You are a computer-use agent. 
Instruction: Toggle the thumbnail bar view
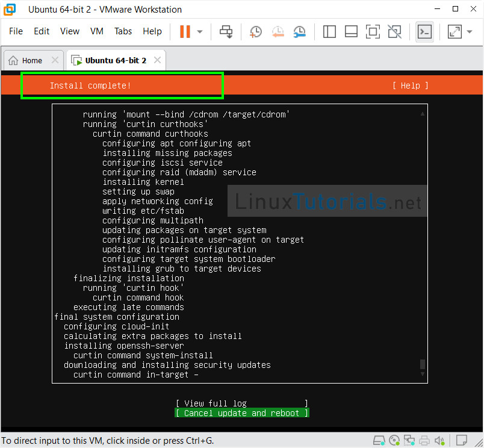pos(351,31)
